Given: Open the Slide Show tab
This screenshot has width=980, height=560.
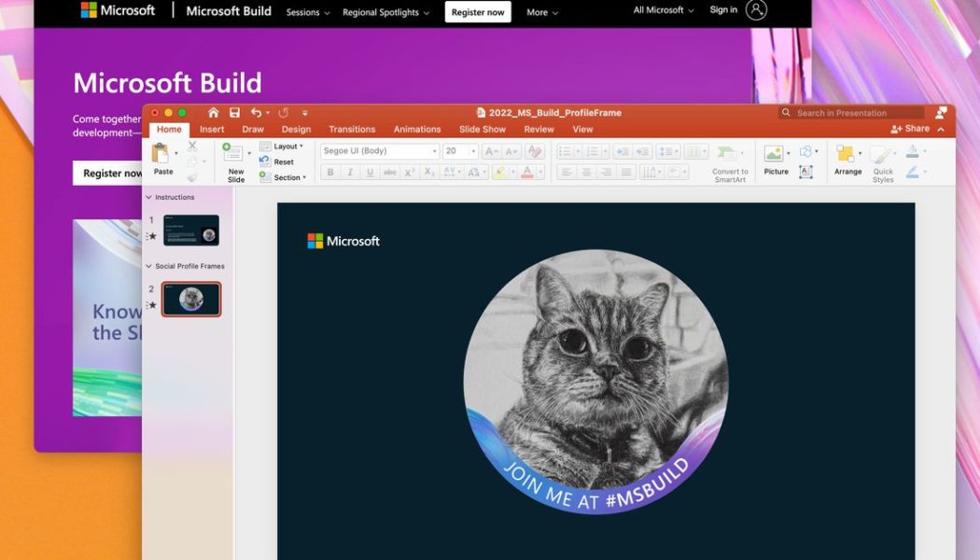Looking at the screenshot, I should (482, 128).
